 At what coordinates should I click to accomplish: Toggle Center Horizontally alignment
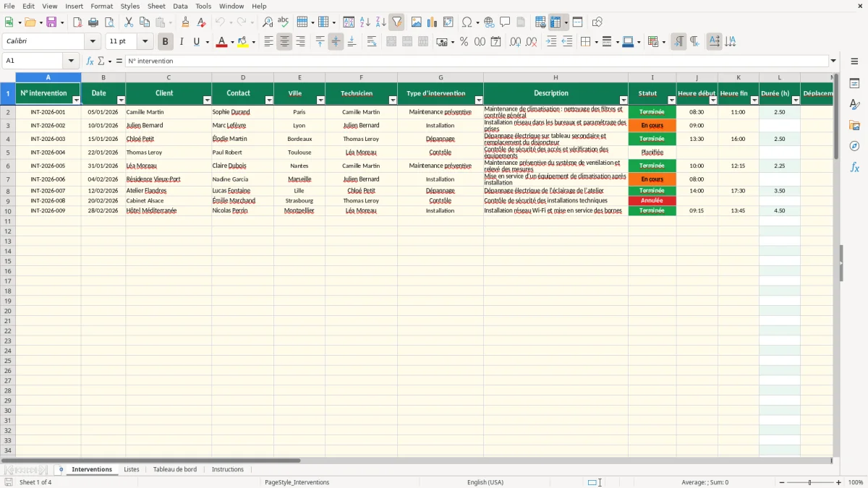point(284,42)
